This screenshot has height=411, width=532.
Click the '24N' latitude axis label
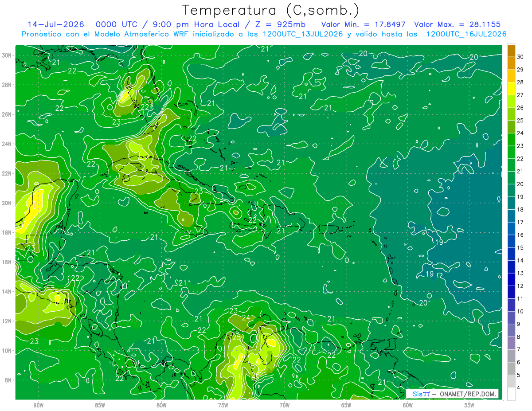[x=8, y=144]
